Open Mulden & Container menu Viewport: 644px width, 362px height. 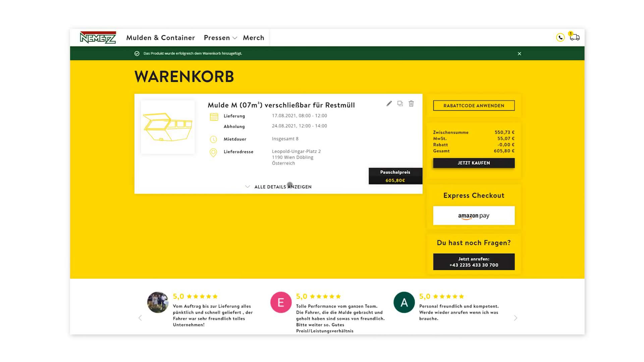[160, 38]
